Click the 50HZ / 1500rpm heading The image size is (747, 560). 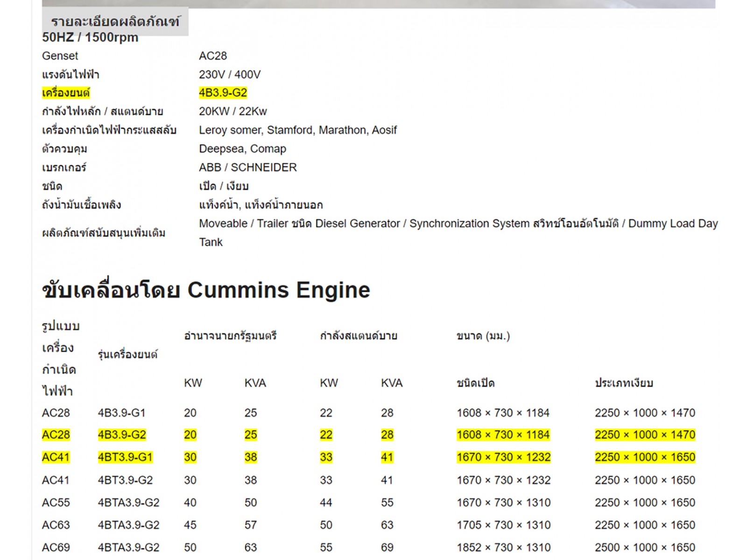90,38
